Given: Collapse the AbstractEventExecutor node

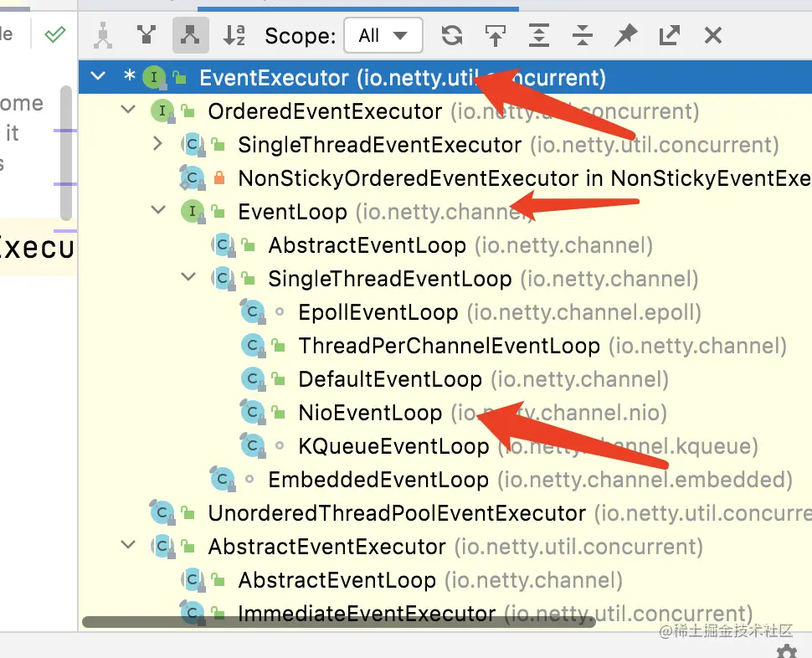Looking at the screenshot, I should pyautogui.click(x=128, y=545).
